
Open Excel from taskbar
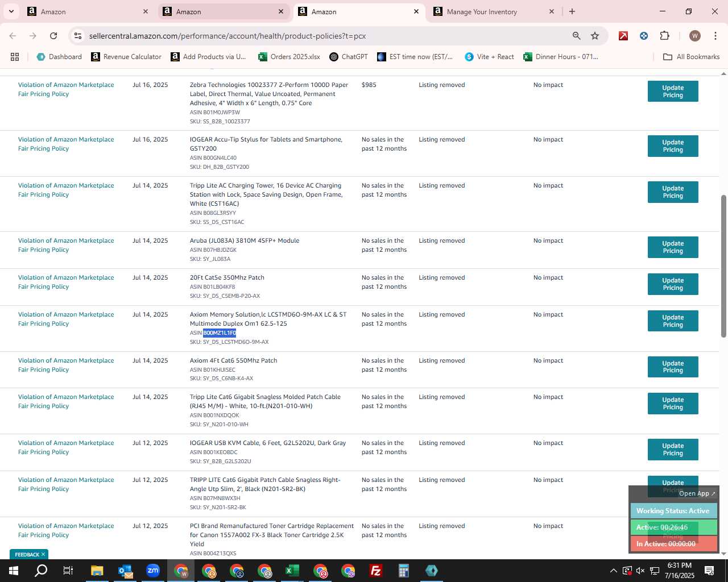[292, 571]
